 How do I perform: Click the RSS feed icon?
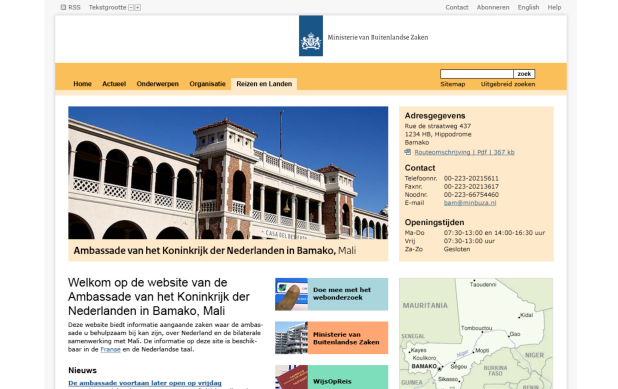[x=63, y=7]
